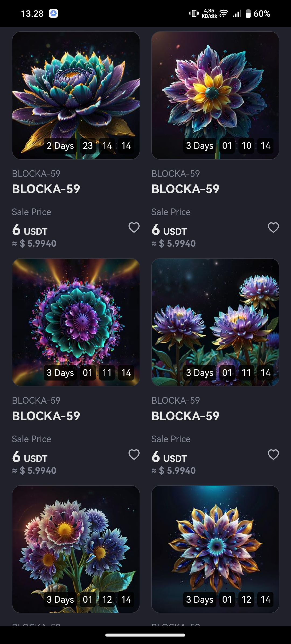The height and width of the screenshot is (644, 291).
Task: Toggle heart on yellow-centered purple flower NFT
Action: tap(273, 227)
